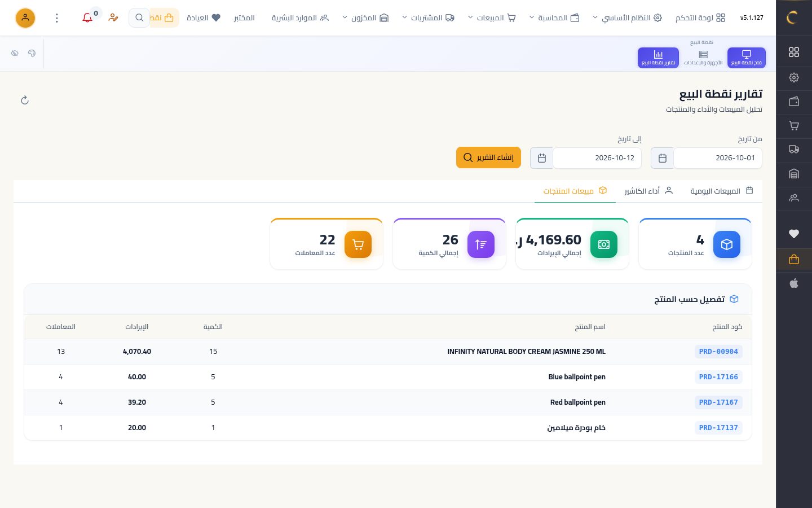Image resolution: width=812 pixels, height=508 pixels.
Task: Open the warehouse inventory icon in sidebar
Action: click(x=794, y=174)
